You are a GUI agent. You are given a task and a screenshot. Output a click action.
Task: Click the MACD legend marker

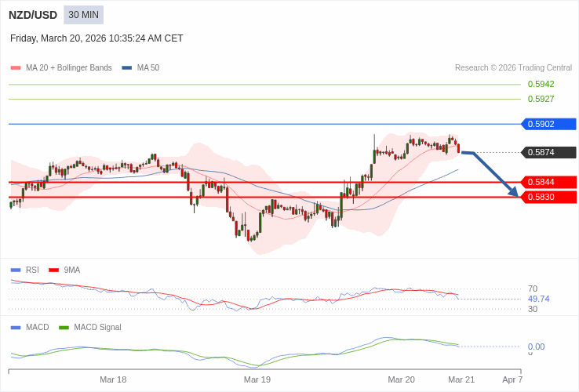(x=16, y=328)
